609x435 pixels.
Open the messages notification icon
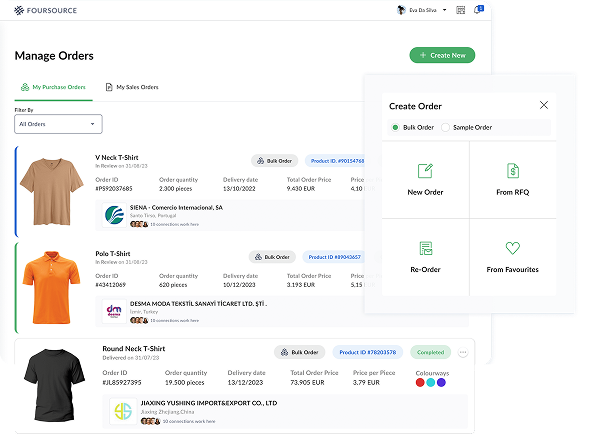click(x=478, y=10)
